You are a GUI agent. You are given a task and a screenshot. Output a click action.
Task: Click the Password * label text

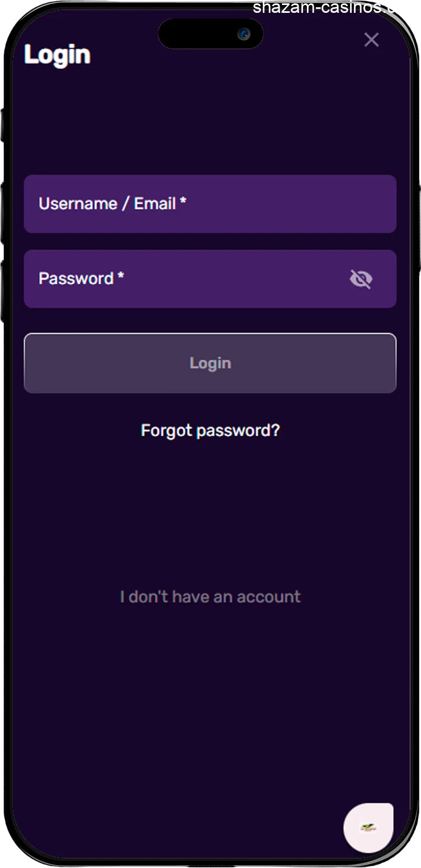pos(81,278)
